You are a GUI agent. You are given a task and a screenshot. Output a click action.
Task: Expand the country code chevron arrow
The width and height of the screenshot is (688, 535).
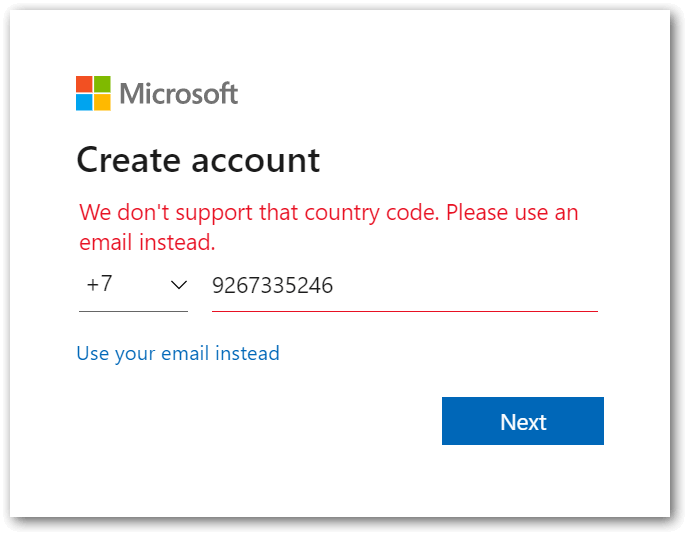tap(179, 285)
